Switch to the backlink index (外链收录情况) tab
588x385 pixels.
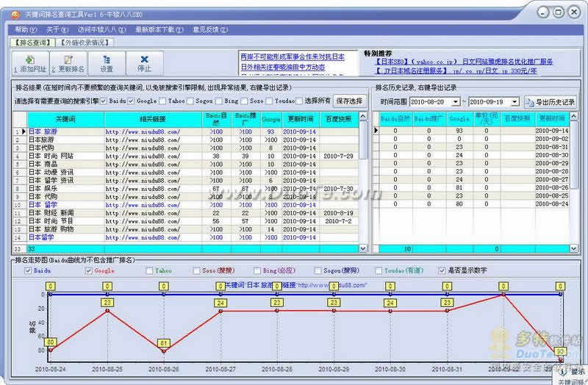click(x=85, y=43)
